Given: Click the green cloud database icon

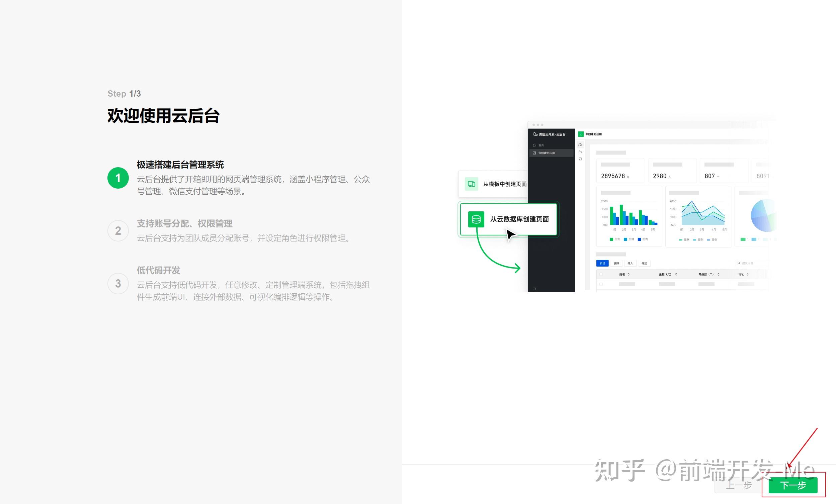Looking at the screenshot, I should (x=476, y=219).
